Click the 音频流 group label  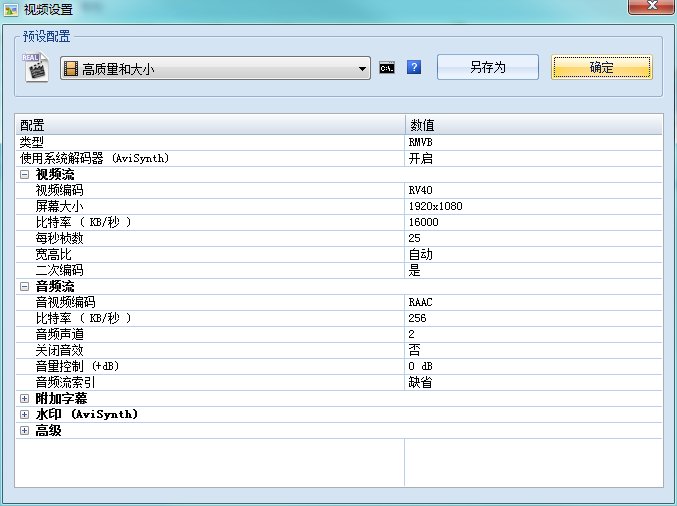click(x=55, y=286)
